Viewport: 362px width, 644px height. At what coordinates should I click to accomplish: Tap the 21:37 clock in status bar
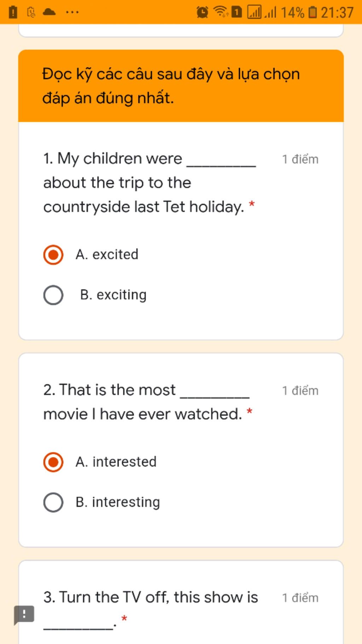pos(337,12)
